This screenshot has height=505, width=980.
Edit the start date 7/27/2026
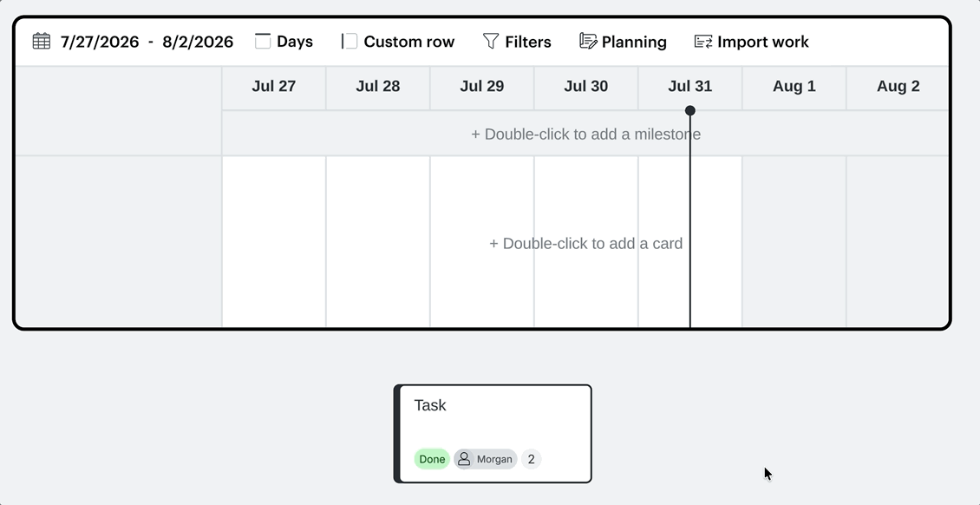tap(100, 42)
